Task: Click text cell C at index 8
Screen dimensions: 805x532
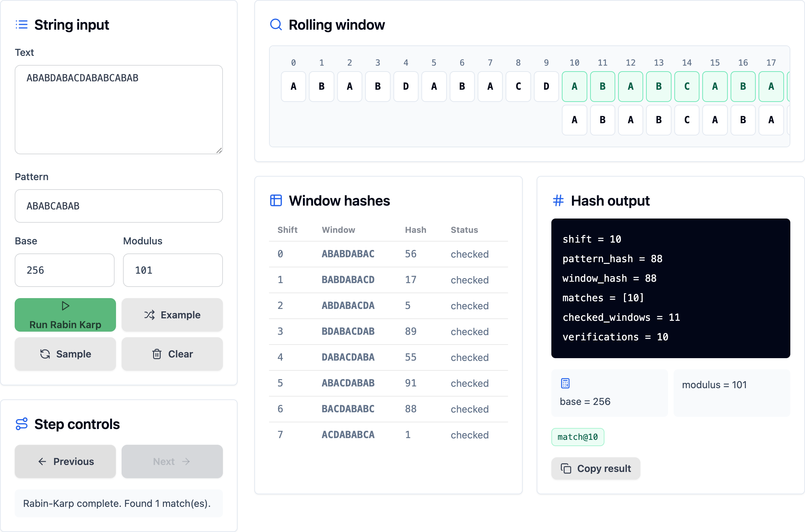Action: tap(518, 87)
